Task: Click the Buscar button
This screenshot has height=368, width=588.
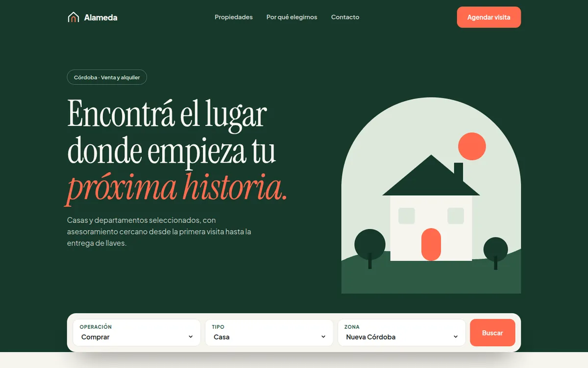Action: 492,333
